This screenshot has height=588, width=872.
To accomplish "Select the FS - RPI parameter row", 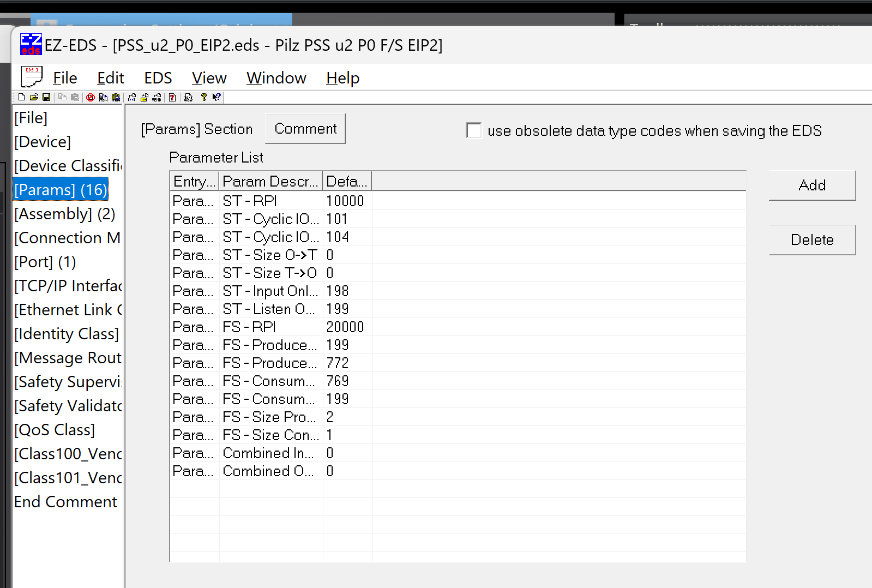I will coord(458,327).
